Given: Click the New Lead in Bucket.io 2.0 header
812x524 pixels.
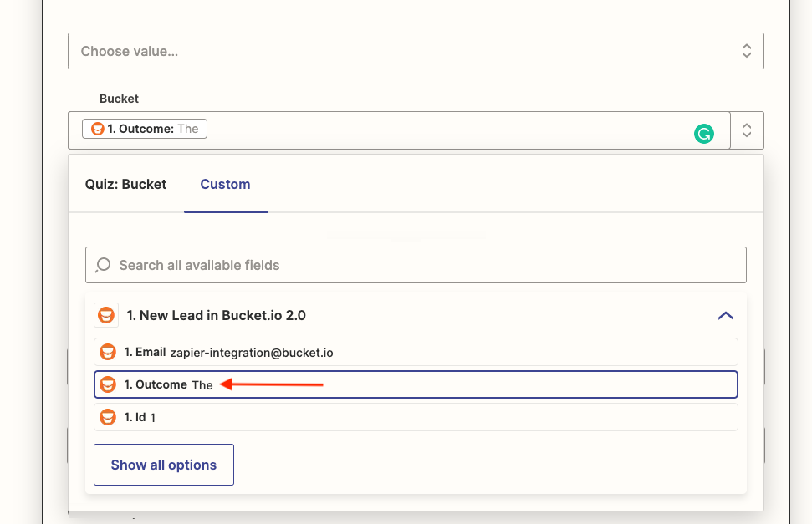Looking at the screenshot, I should coord(216,315).
